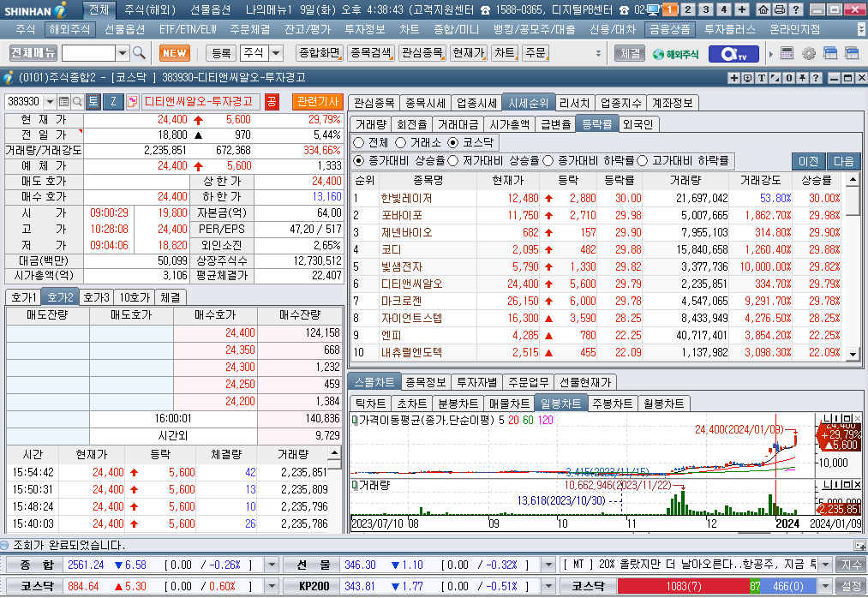Open the memo note icon beside stock name
Image resolution: width=868 pixels, height=598 pixels.
[x=132, y=101]
